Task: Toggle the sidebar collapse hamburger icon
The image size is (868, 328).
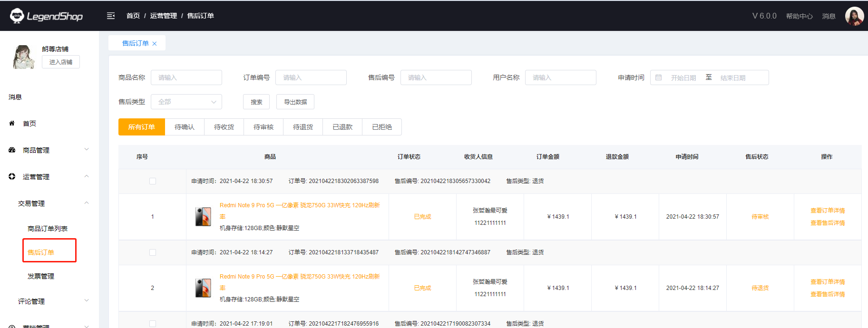Action: 111,16
